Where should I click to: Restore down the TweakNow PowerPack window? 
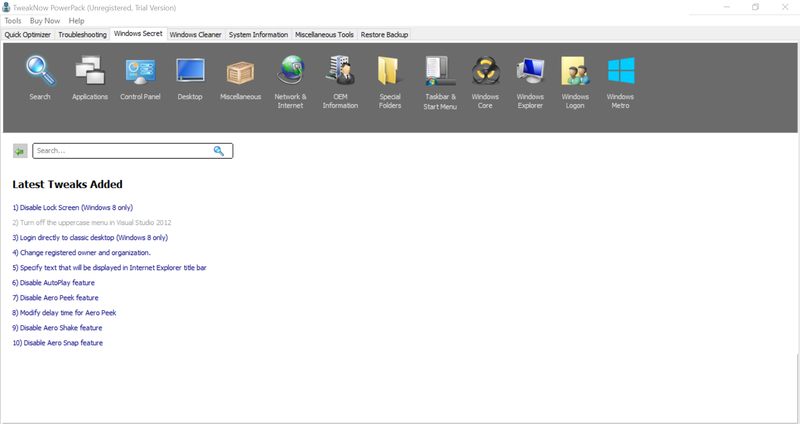tap(756, 7)
